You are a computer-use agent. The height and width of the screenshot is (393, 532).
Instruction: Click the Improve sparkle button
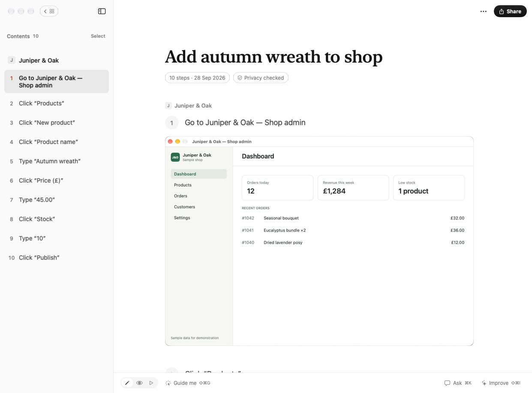pos(500,383)
